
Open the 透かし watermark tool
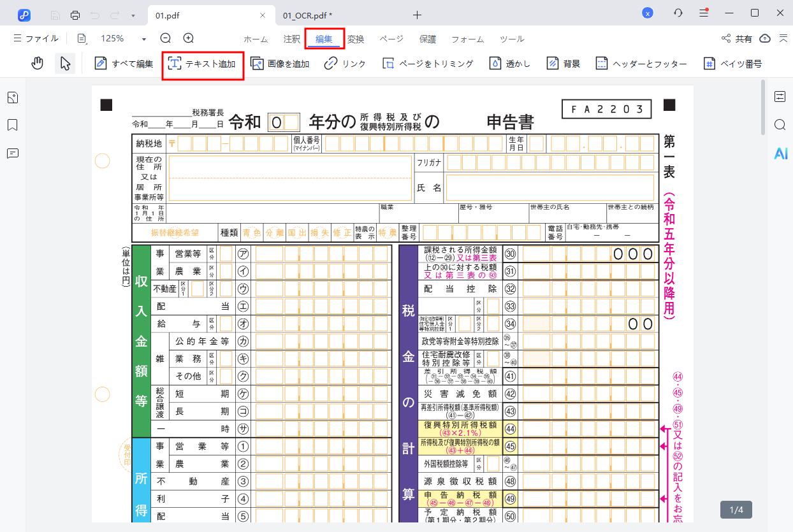pyautogui.click(x=510, y=63)
